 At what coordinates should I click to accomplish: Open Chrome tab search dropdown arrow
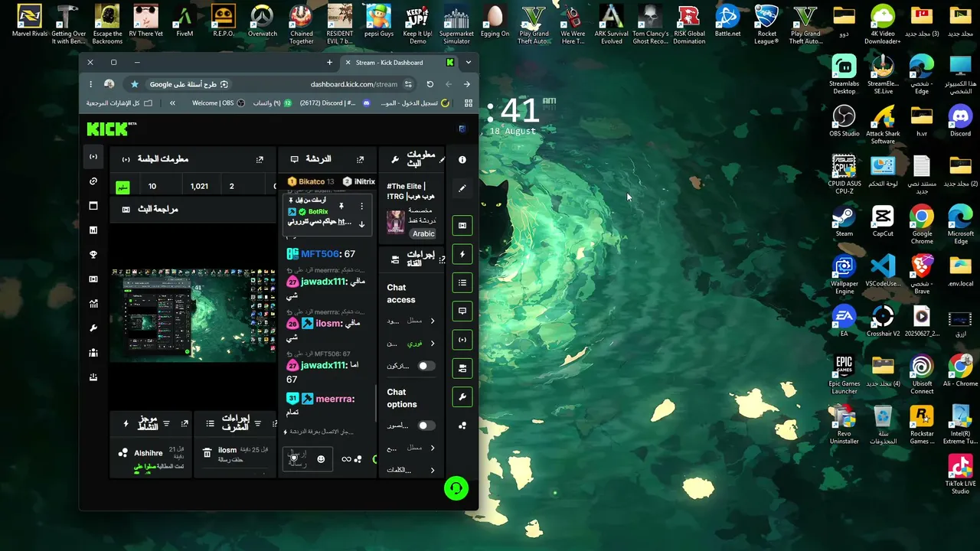469,62
